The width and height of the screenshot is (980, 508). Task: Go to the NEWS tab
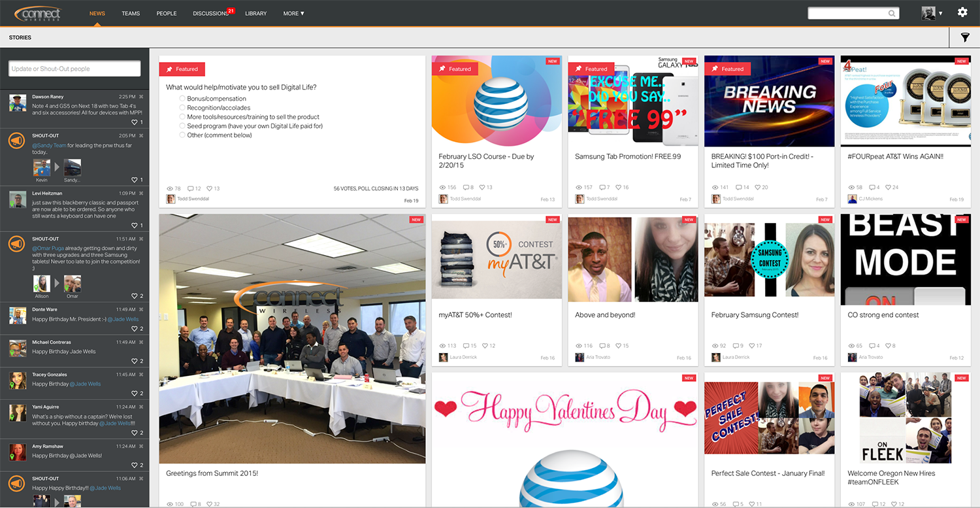(x=97, y=13)
